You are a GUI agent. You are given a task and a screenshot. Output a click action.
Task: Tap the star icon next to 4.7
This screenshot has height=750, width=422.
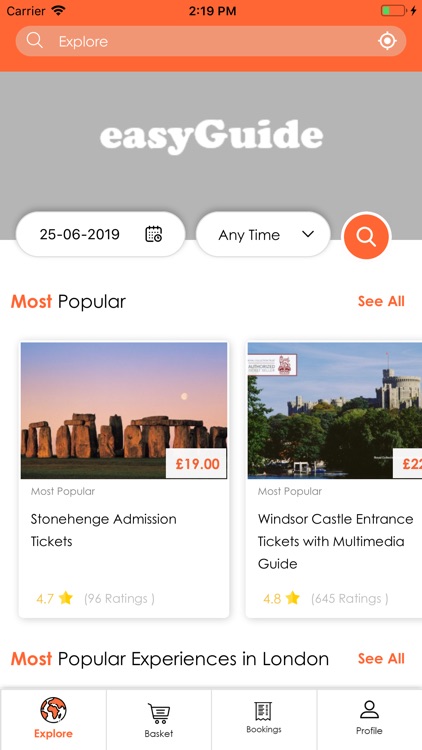point(66,598)
